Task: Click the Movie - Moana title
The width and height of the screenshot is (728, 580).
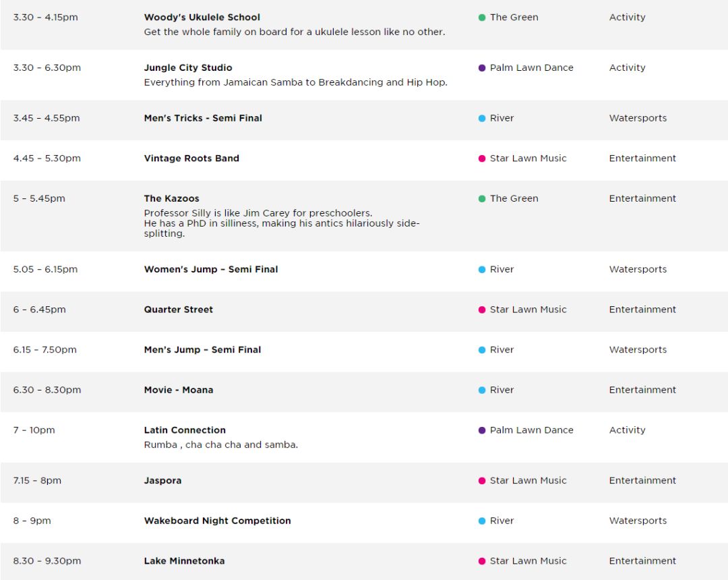Action: pos(179,390)
